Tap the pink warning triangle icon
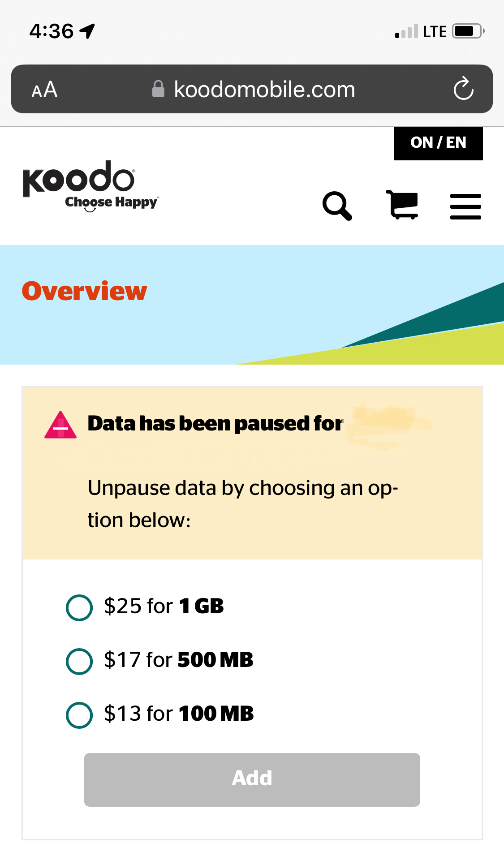This screenshot has width=504, height=856. pyautogui.click(x=60, y=425)
